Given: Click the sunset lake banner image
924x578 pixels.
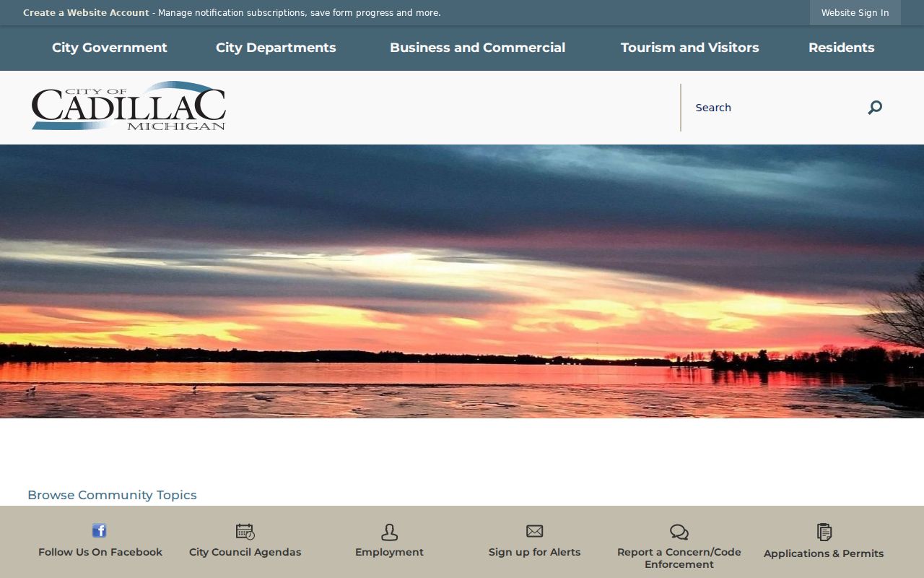Looking at the screenshot, I should point(462,281).
